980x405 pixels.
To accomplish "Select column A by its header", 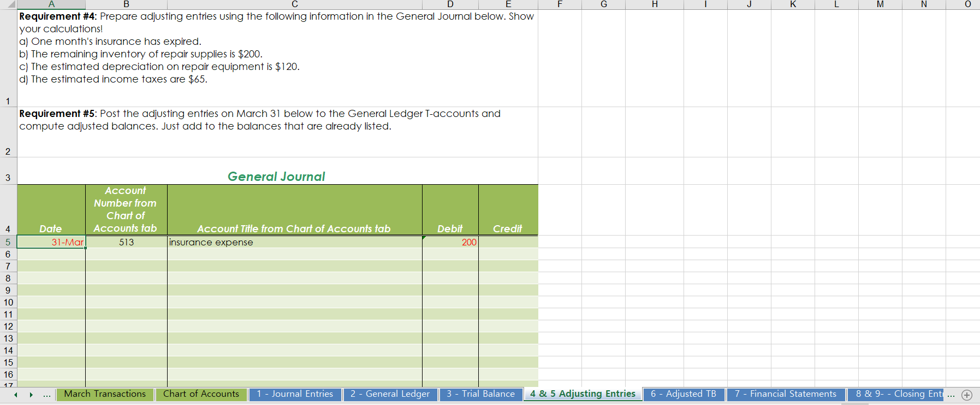I will [x=51, y=4].
